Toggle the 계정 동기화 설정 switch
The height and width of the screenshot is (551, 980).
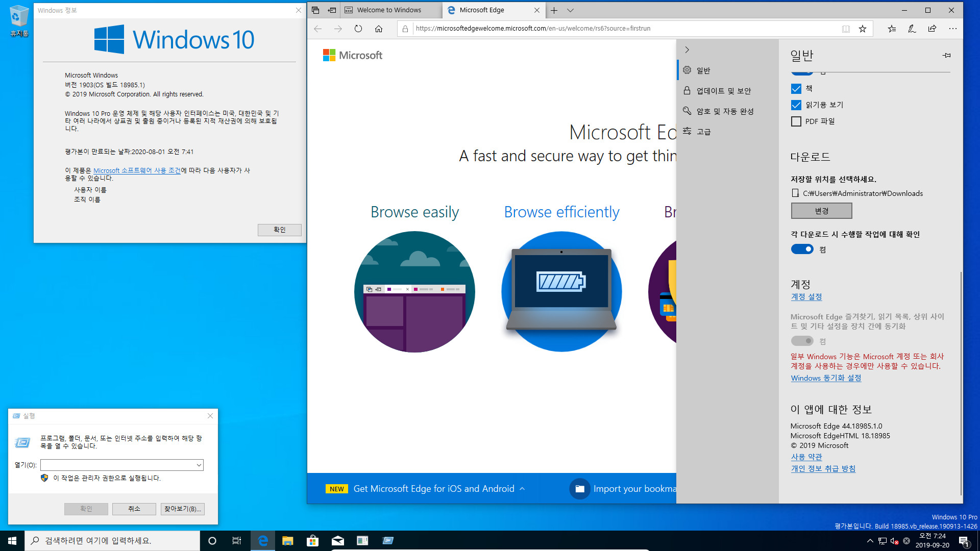click(802, 340)
